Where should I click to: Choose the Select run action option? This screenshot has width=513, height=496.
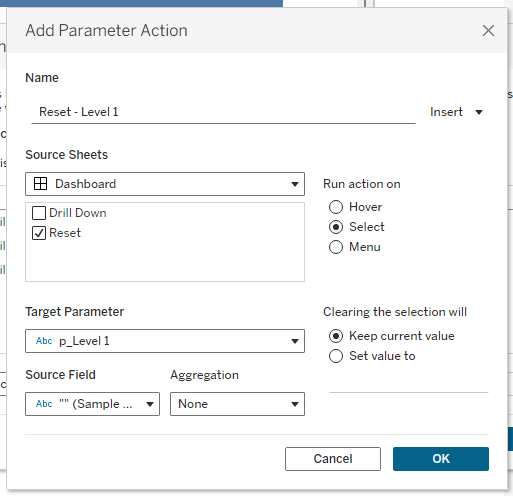(x=336, y=227)
